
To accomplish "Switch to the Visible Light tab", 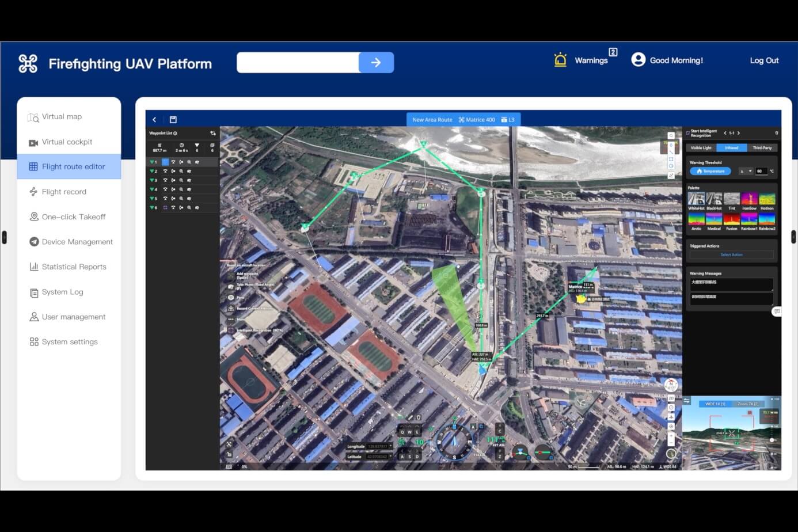I will click(x=701, y=148).
